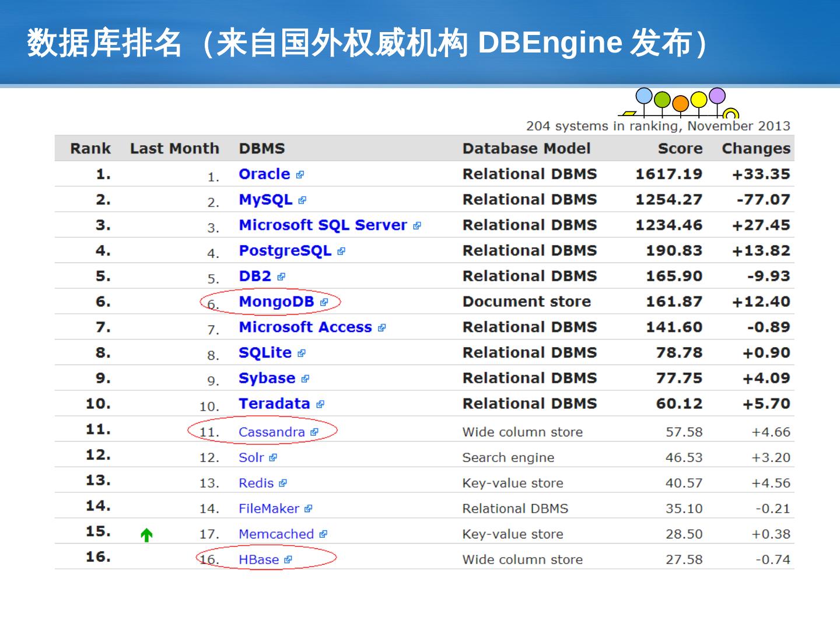This screenshot has width=840, height=630.
Task: Click the external link icon beside Oracle
Action: coord(300,175)
